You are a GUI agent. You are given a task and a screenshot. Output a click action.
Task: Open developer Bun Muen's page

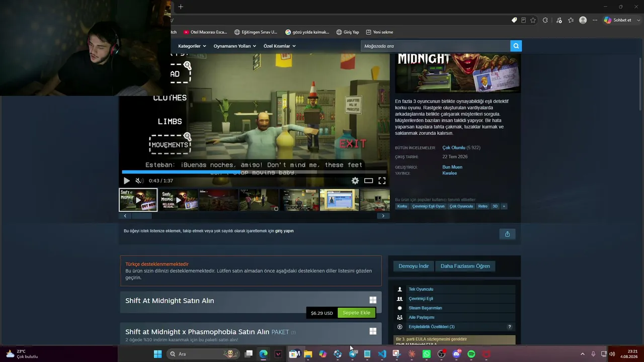(x=452, y=167)
